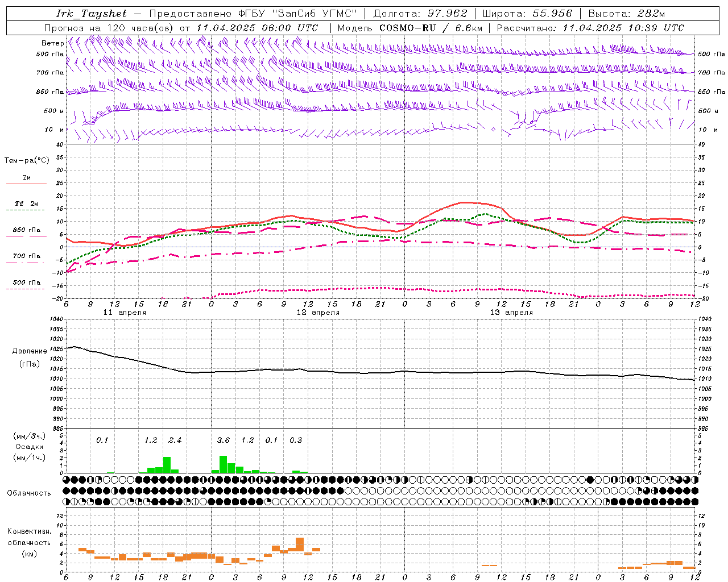Click the Давление pressure label

(30, 351)
